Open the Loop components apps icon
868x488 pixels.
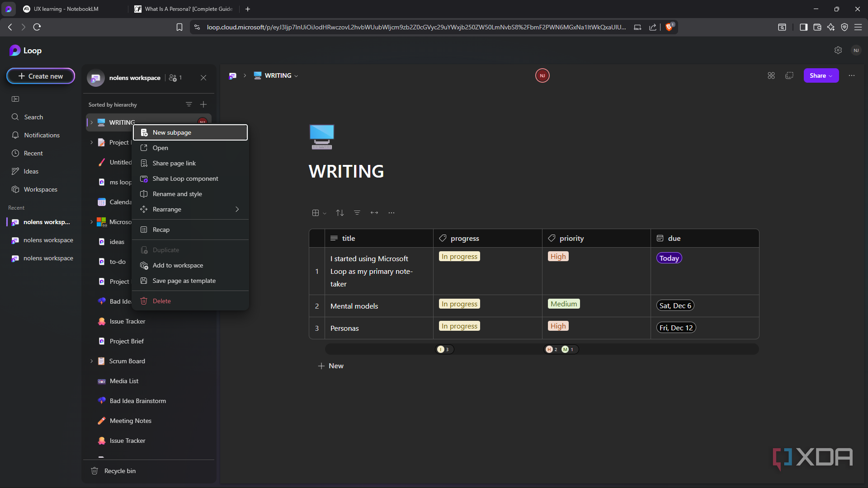pos(771,76)
